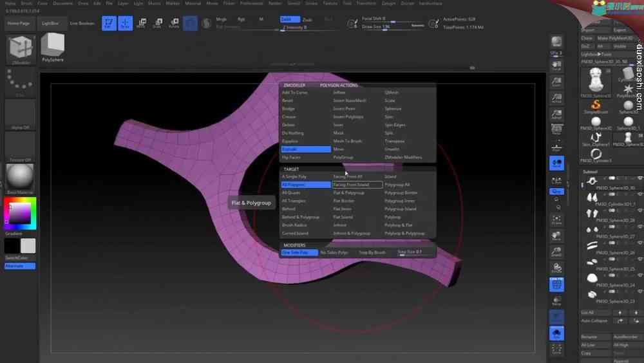Open Lightbox Tools in the Tool panel
644x363 pixels.
tap(596, 54)
